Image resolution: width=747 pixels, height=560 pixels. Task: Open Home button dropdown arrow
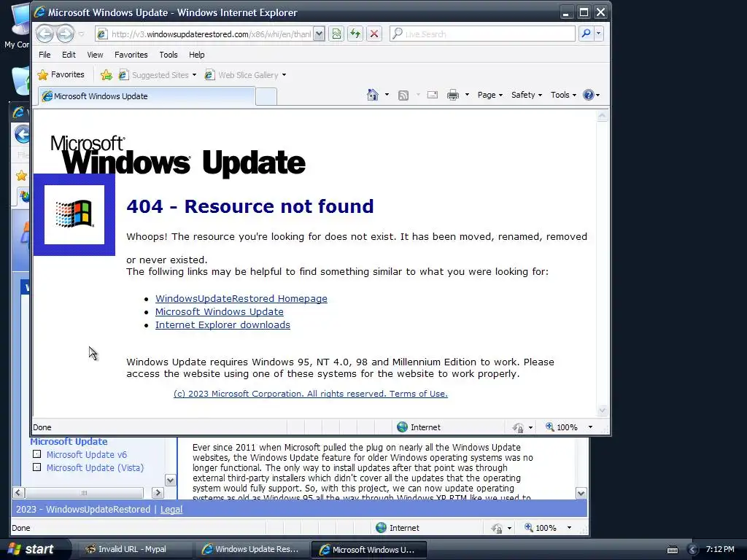387,95
